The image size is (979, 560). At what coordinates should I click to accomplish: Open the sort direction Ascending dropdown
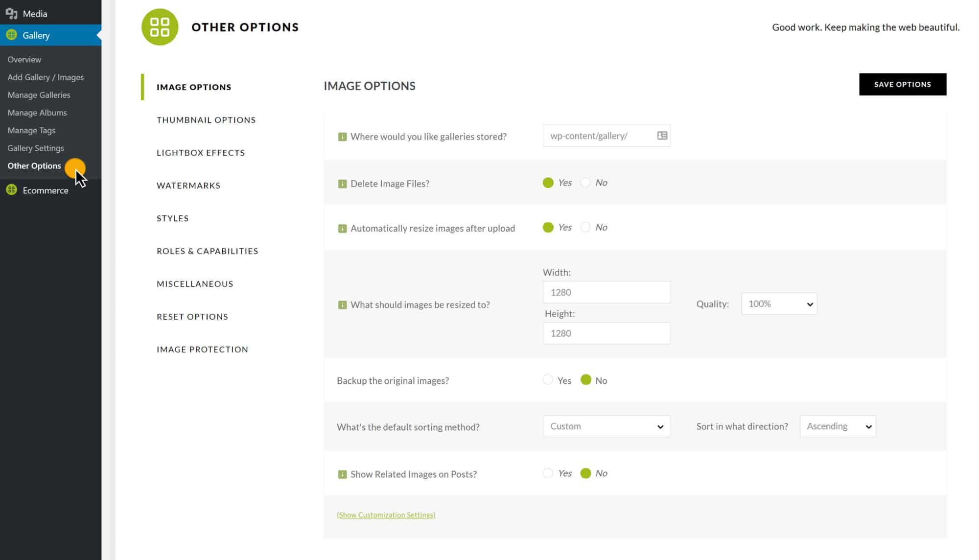pyautogui.click(x=838, y=426)
